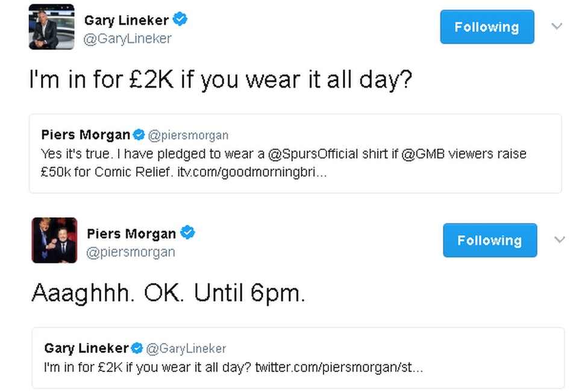The image size is (588, 392).
Task: Open Gary Lineker's profile picture
Action: point(51,27)
